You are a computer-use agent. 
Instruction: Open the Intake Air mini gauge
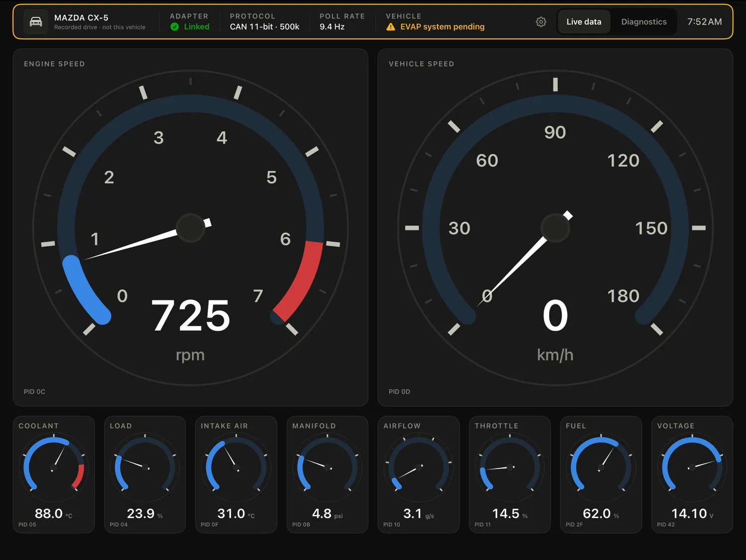[x=236, y=474]
